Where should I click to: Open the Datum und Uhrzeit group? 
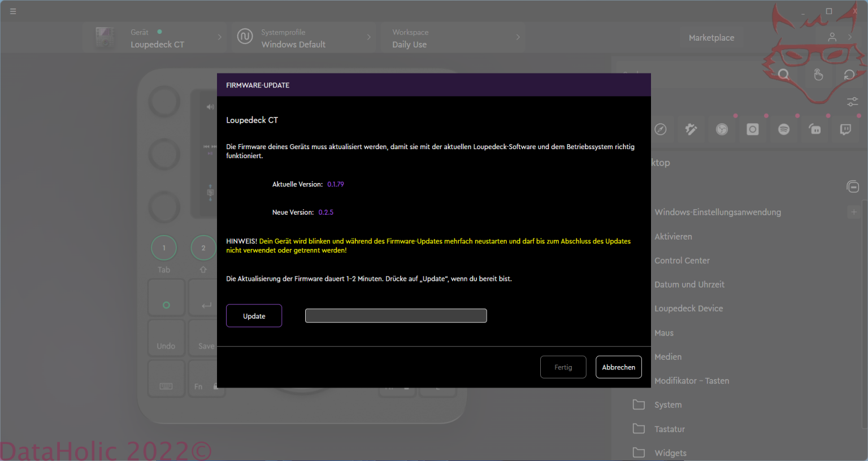coord(689,285)
